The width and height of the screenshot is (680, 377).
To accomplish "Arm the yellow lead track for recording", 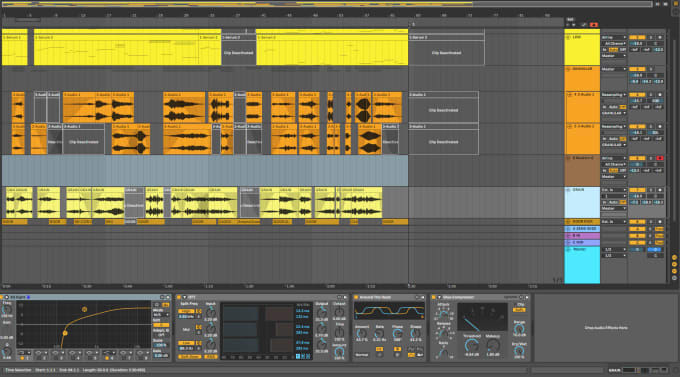I will click(660, 37).
